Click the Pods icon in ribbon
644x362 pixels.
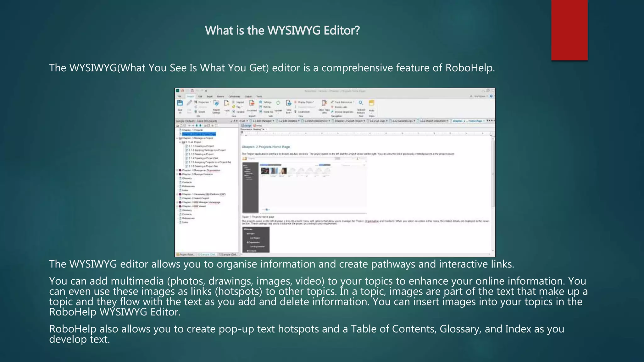(371, 103)
